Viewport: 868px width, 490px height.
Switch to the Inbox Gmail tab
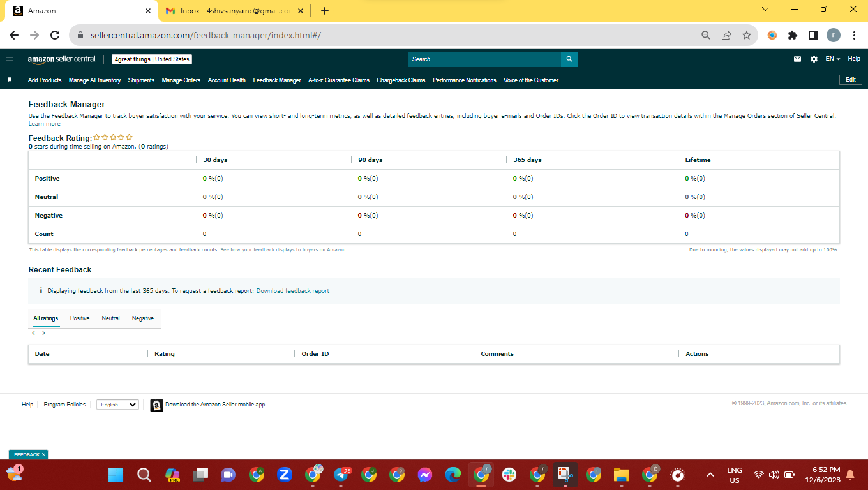tap(234, 11)
